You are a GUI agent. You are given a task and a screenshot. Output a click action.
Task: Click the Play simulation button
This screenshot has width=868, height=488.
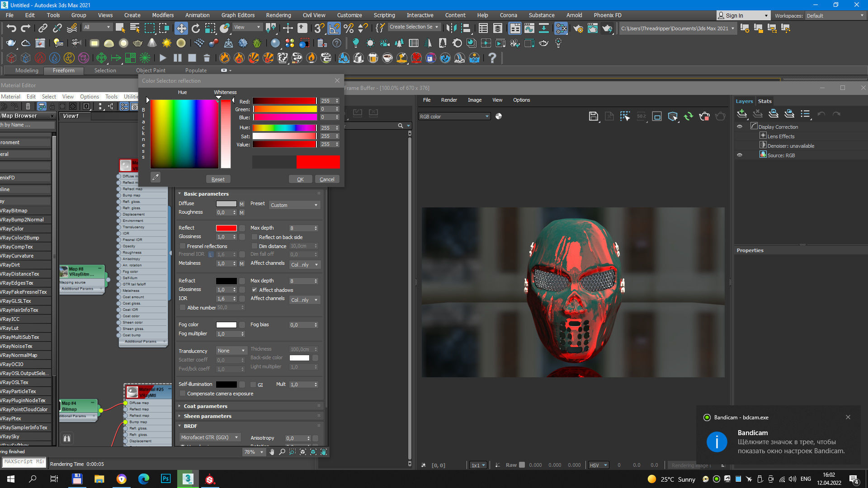pyautogui.click(x=163, y=58)
